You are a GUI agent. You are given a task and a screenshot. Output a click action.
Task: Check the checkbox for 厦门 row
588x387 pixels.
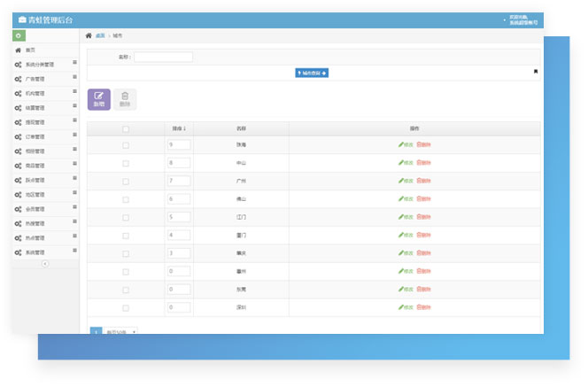pyautogui.click(x=126, y=236)
